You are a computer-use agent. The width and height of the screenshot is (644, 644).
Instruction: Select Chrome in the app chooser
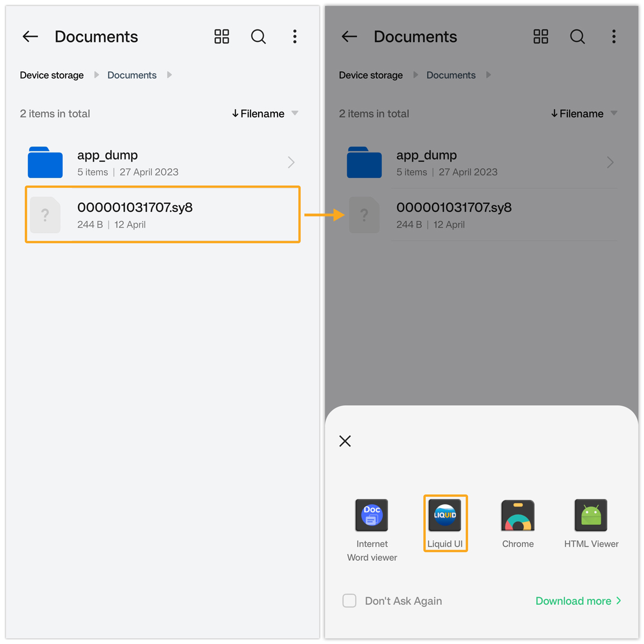[517, 516]
